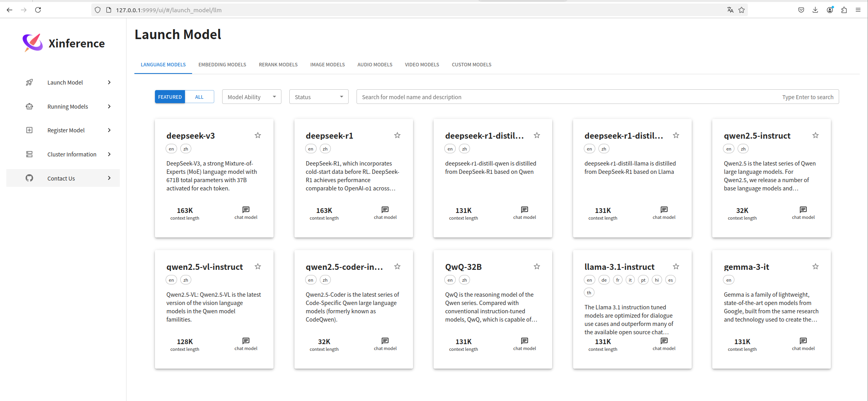Viewport: 868px width, 401px height.
Task: Click the deepseek-v3 card title
Action: click(191, 136)
